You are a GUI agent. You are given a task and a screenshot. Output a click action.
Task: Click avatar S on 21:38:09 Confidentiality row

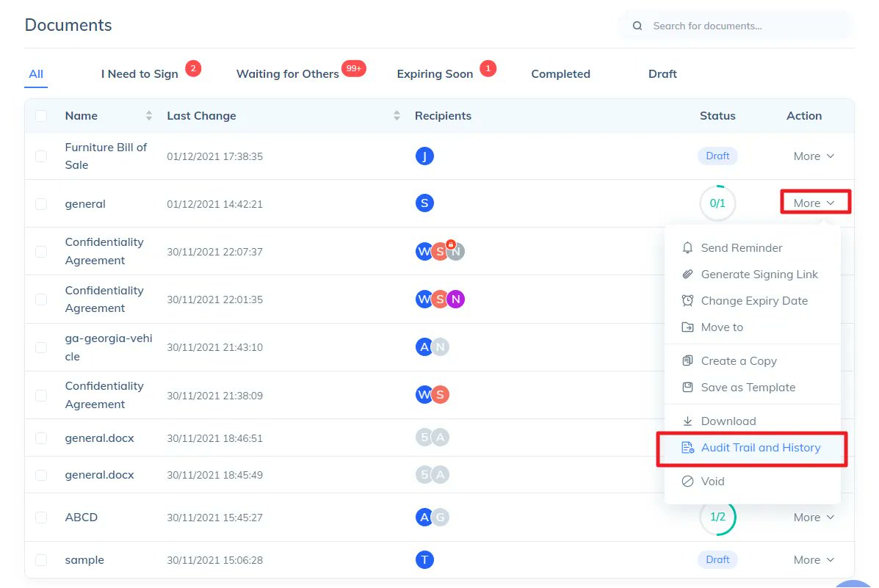pyautogui.click(x=440, y=395)
